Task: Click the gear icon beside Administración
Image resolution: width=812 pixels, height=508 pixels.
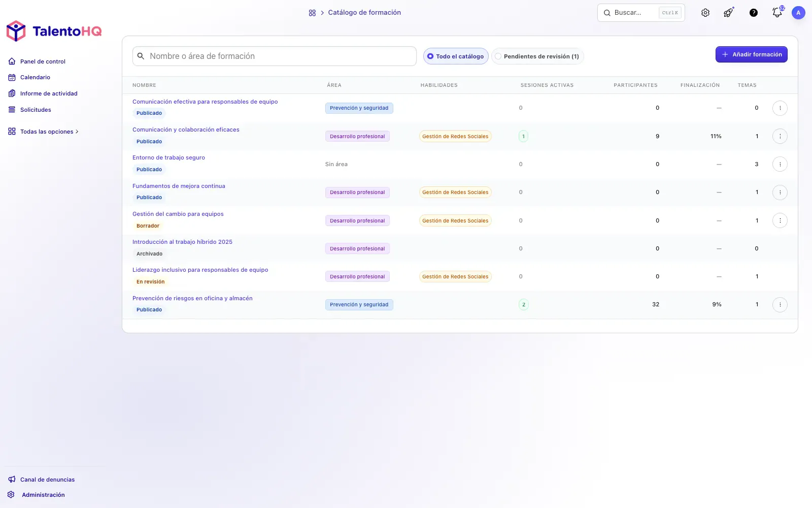Action: point(11,495)
